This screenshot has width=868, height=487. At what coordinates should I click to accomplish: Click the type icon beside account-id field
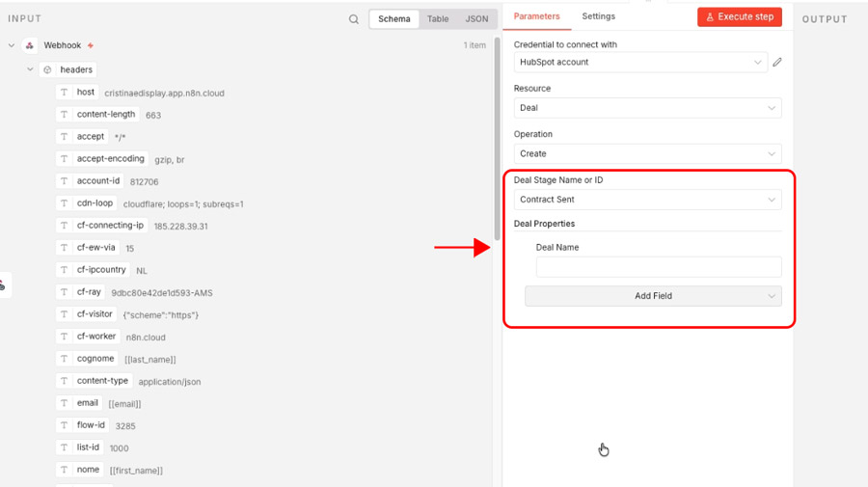pos(65,181)
